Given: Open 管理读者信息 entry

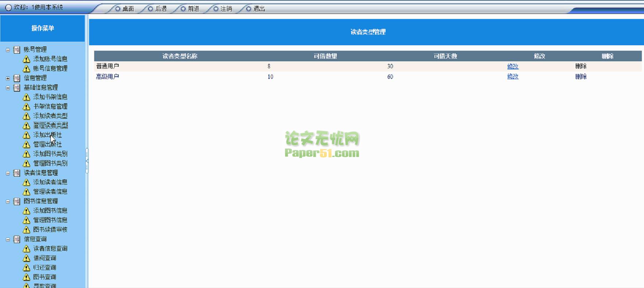Looking at the screenshot, I should pyautogui.click(x=50, y=191).
